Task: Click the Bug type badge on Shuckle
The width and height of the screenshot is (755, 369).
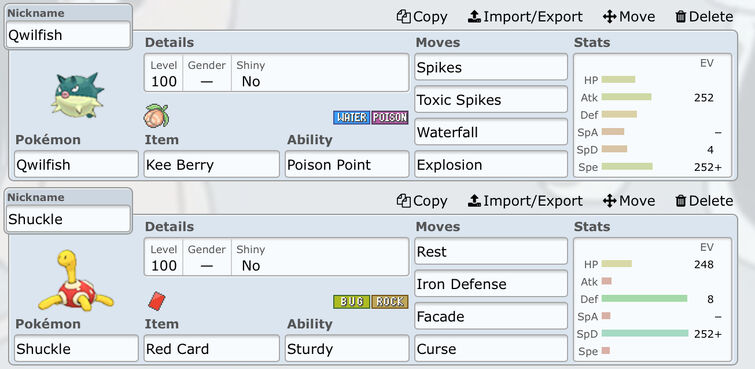Action: tap(351, 302)
